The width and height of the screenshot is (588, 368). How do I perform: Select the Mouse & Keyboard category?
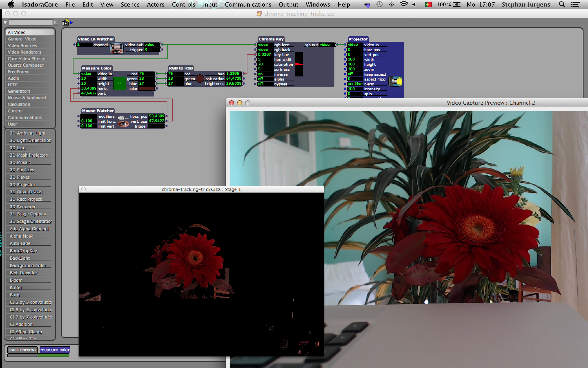point(30,98)
